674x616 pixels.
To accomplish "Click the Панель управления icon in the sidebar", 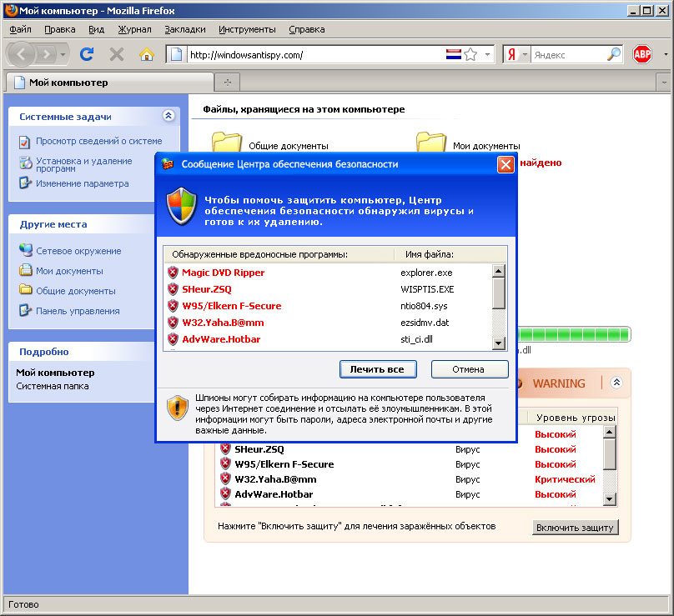I will click(26, 310).
